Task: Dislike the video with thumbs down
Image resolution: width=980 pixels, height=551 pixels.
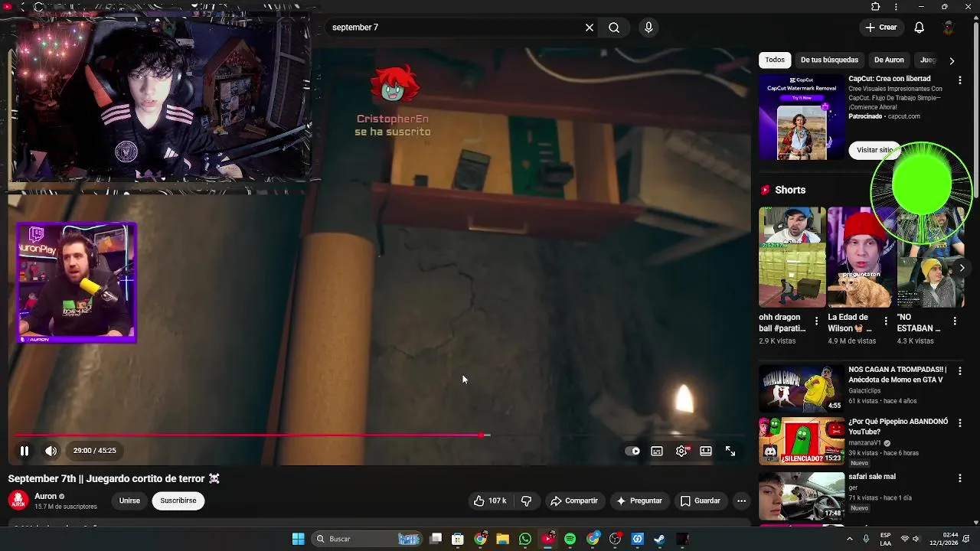Action: pos(527,500)
